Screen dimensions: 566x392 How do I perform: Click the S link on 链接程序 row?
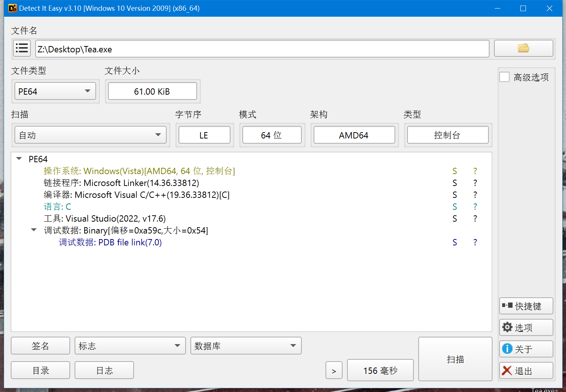pyautogui.click(x=455, y=183)
